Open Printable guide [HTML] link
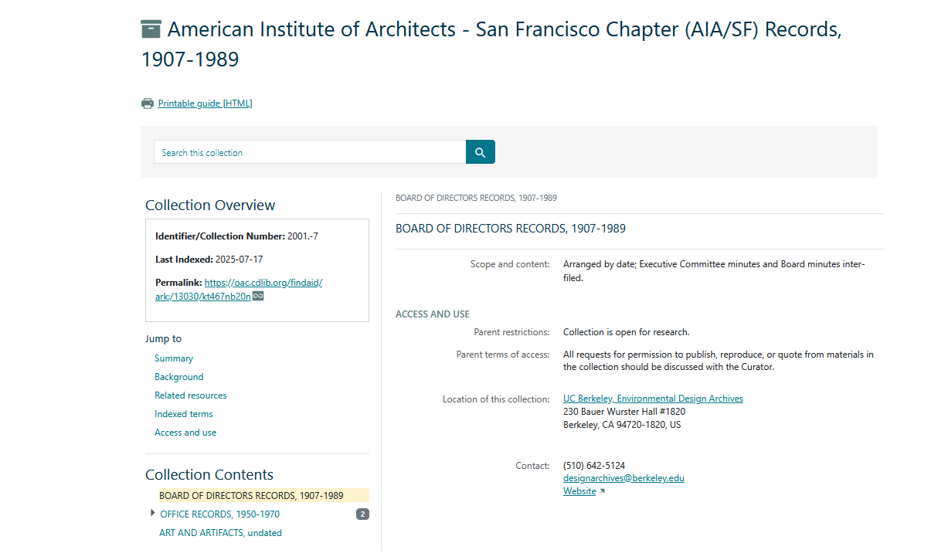The width and height of the screenshot is (948, 560). pyautogui.click(x=205, y=104)
